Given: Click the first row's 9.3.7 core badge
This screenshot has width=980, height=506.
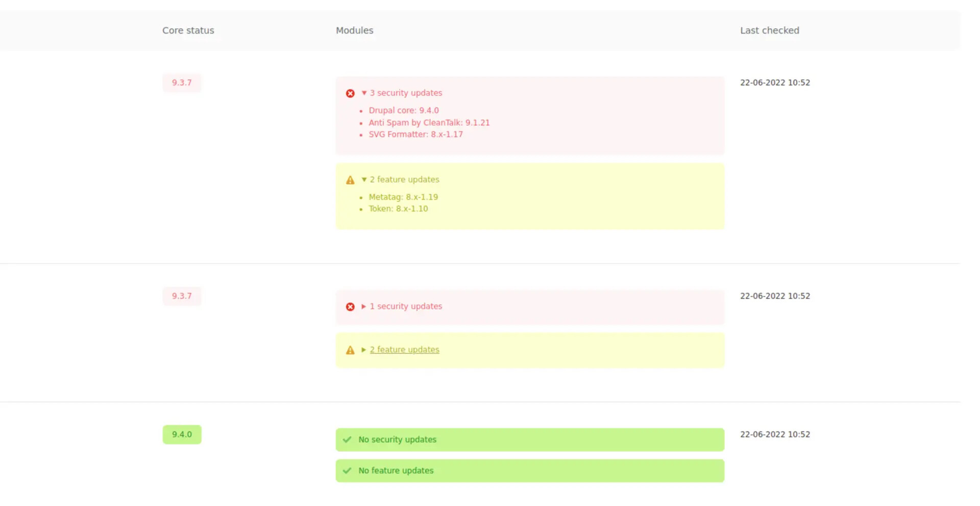Looking at the screenshot, I should (x=182, y=83).
